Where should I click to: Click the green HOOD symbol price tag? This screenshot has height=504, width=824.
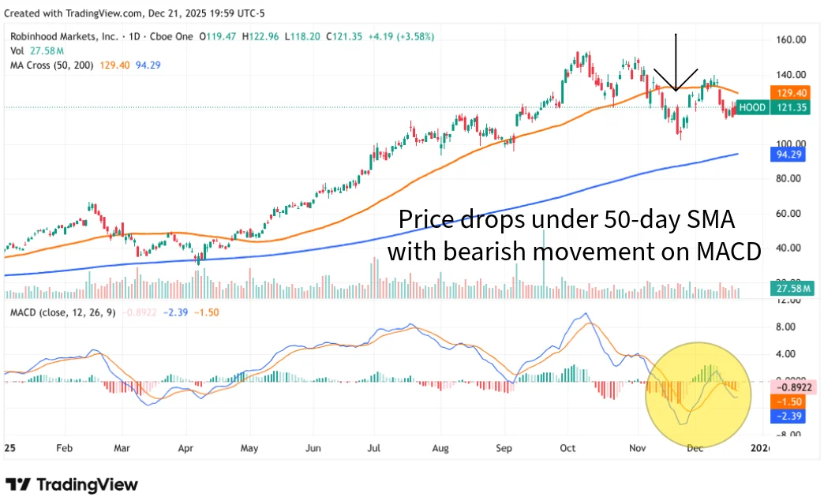click(x=751, y=107)
